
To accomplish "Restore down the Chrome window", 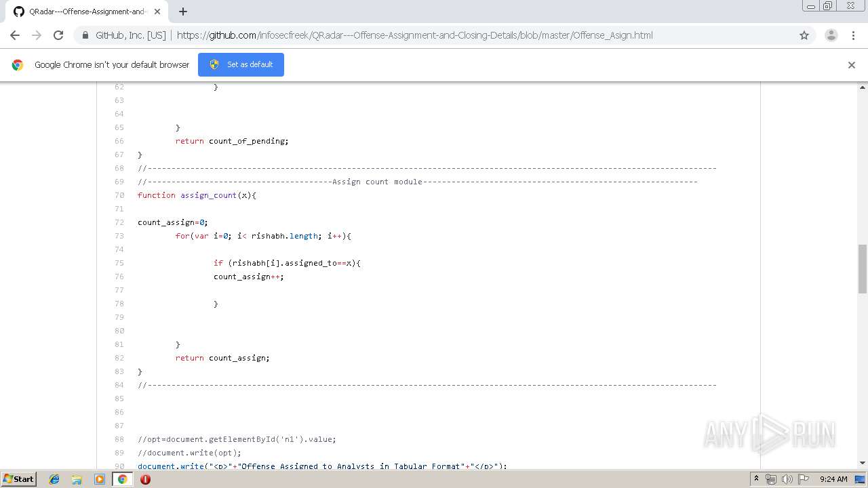I will point(828,6).
